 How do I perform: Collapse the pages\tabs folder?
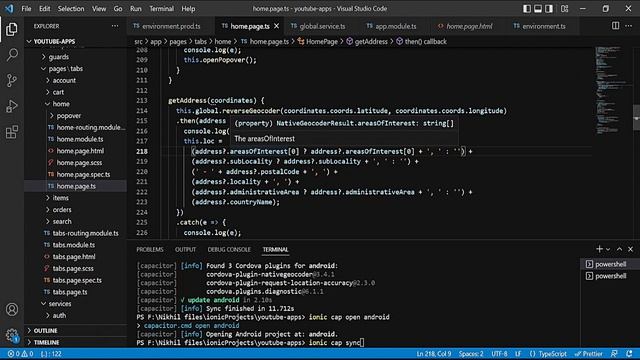pyautogui.click(x=76, y=69)
